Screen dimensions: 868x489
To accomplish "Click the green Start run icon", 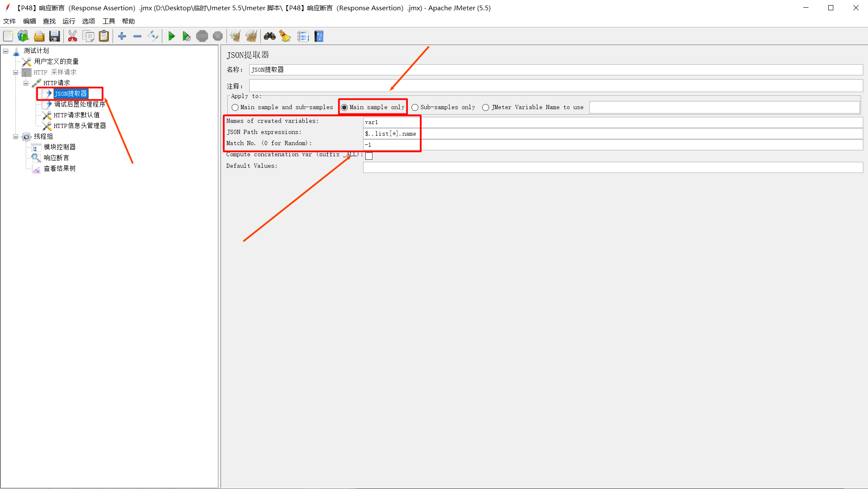I will point(171,36).
